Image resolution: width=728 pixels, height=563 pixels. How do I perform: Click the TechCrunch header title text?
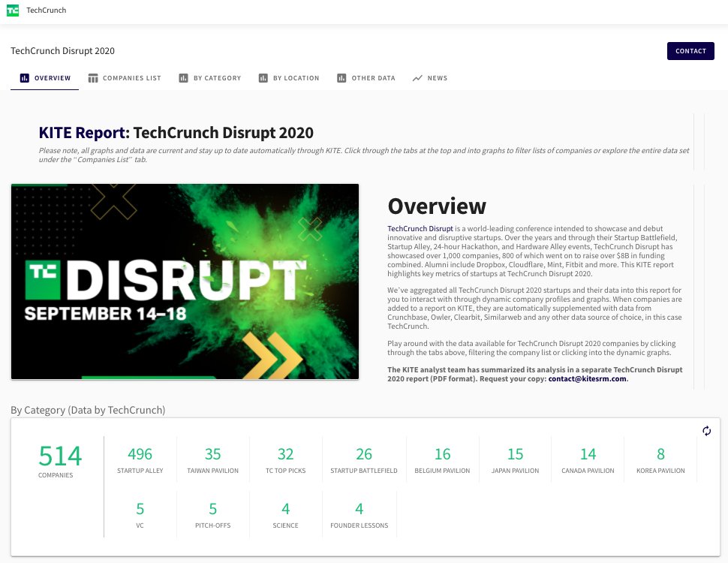[47, 11]
